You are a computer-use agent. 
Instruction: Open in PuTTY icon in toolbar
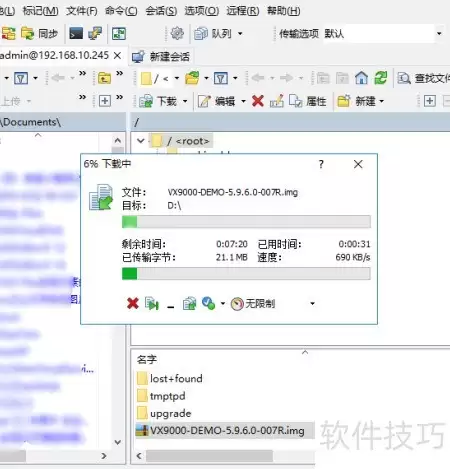click(x=95, y=33)
